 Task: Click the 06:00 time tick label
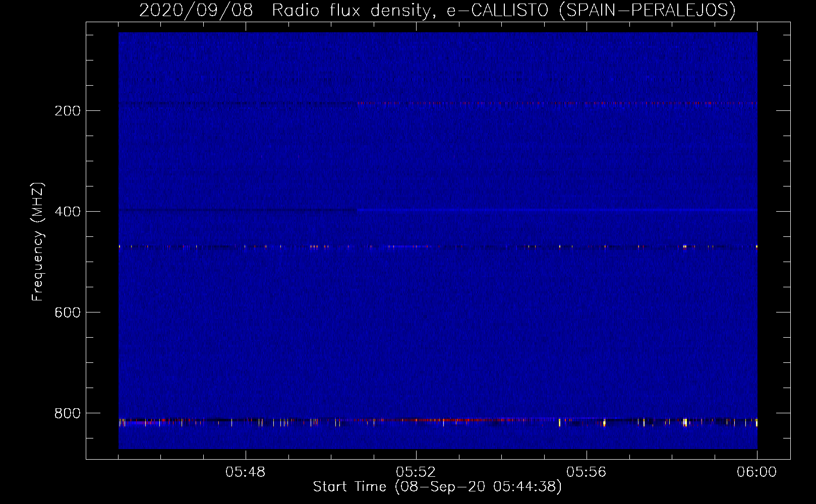coord(757,472)
